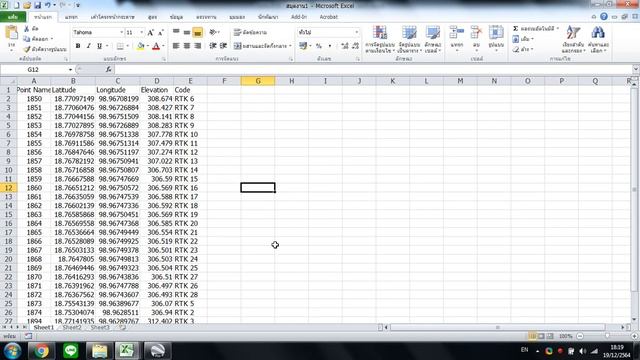
Task: Click the Increase Font Size icon
Action: (x=151, y=32)
